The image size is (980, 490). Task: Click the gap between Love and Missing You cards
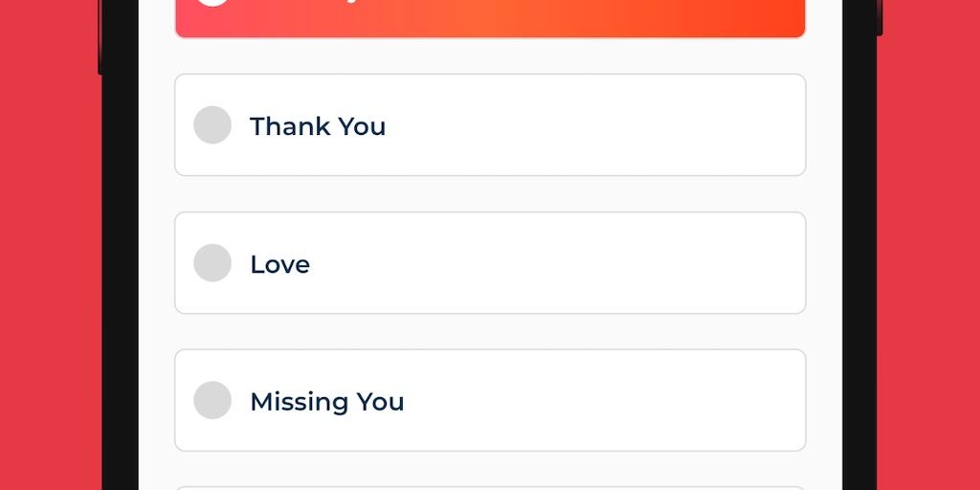point(490,331)
